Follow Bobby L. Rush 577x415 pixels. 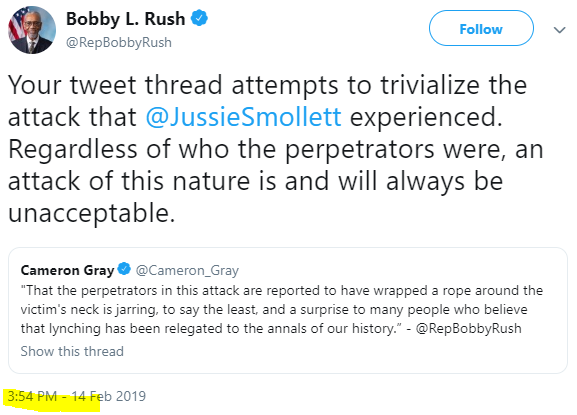(481, 28)
